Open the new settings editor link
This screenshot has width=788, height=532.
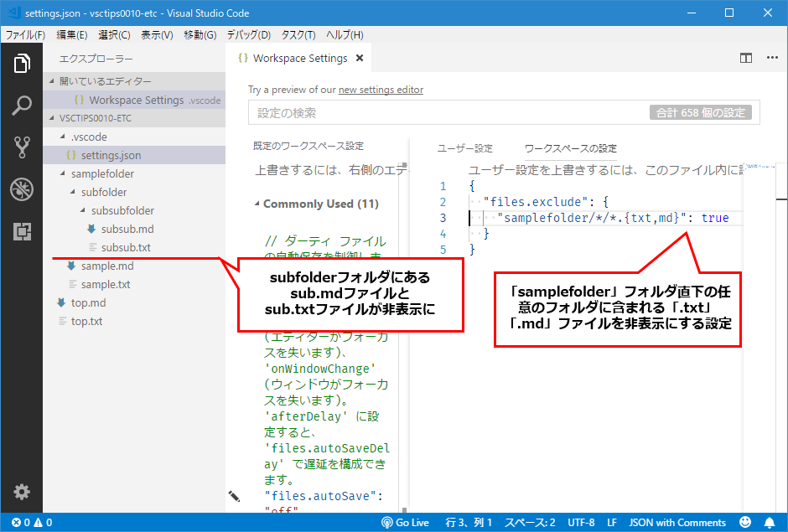point(381,90)
